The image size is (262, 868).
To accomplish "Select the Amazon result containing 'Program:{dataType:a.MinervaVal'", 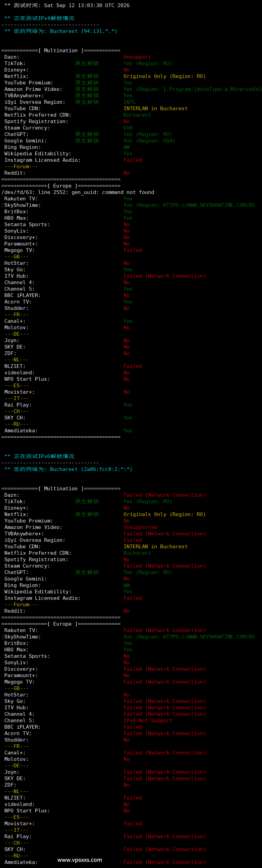I will tap(192, 89).
